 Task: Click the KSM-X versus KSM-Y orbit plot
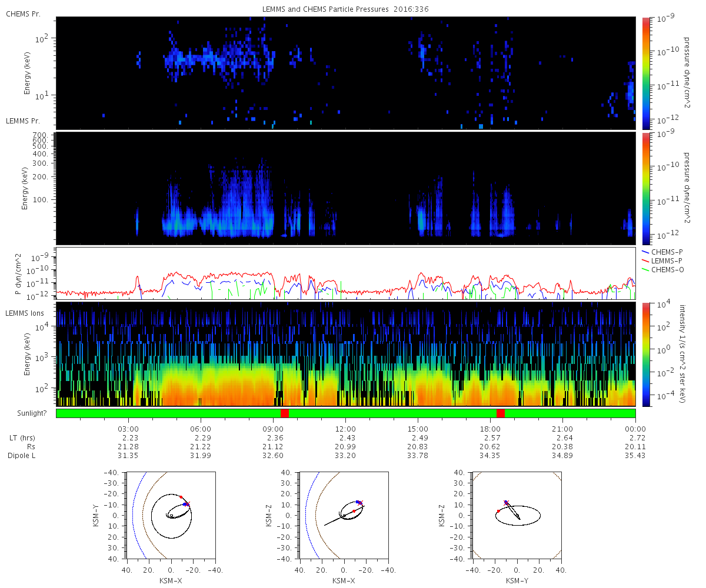click(x=171, y=515)
